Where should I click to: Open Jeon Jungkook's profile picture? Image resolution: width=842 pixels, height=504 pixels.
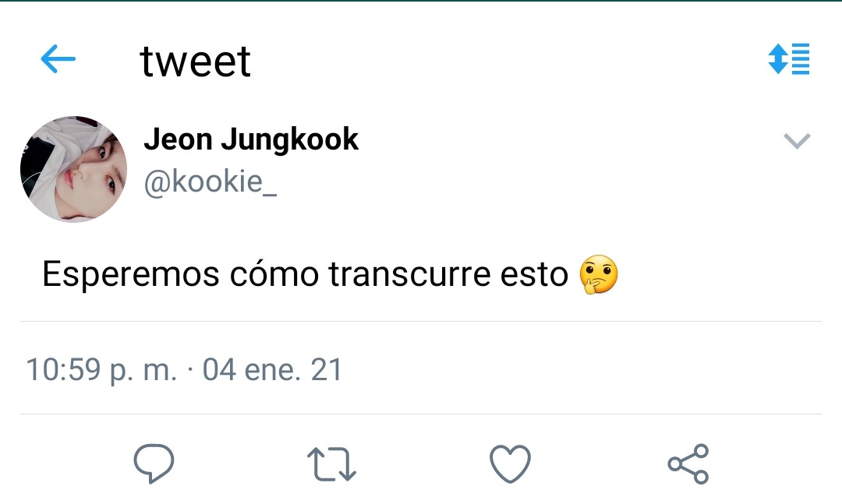pyautogui.click(x=73, y=169)
